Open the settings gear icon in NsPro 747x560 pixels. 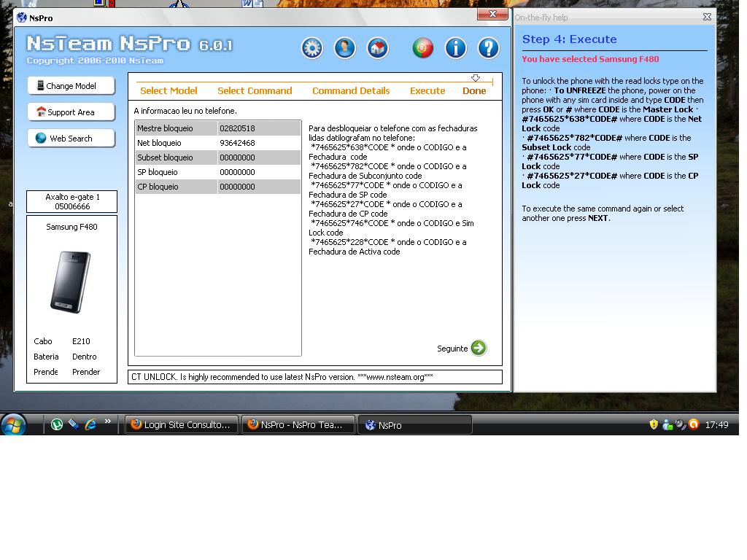point(312,48)
